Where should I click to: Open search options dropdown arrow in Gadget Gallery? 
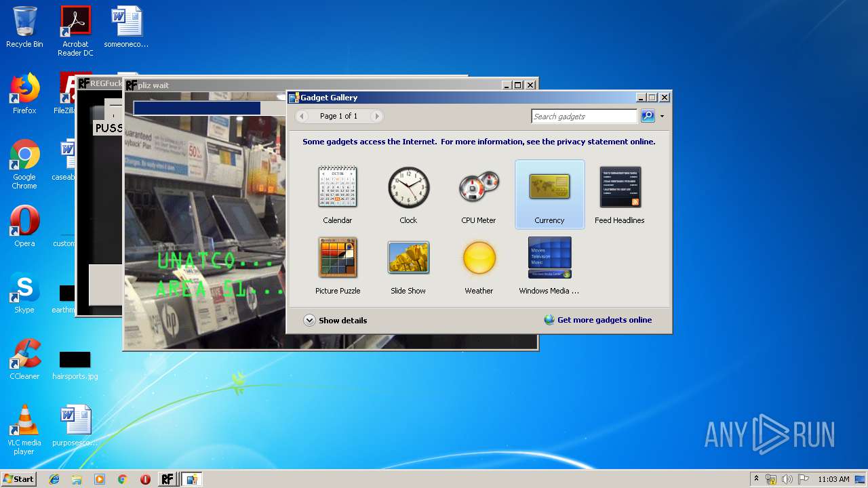click(x=662, y=117)
